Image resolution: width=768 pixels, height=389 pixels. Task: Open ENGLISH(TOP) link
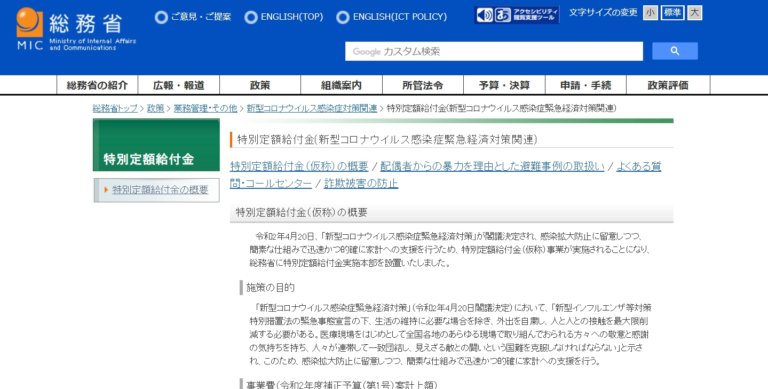(284, 17)
